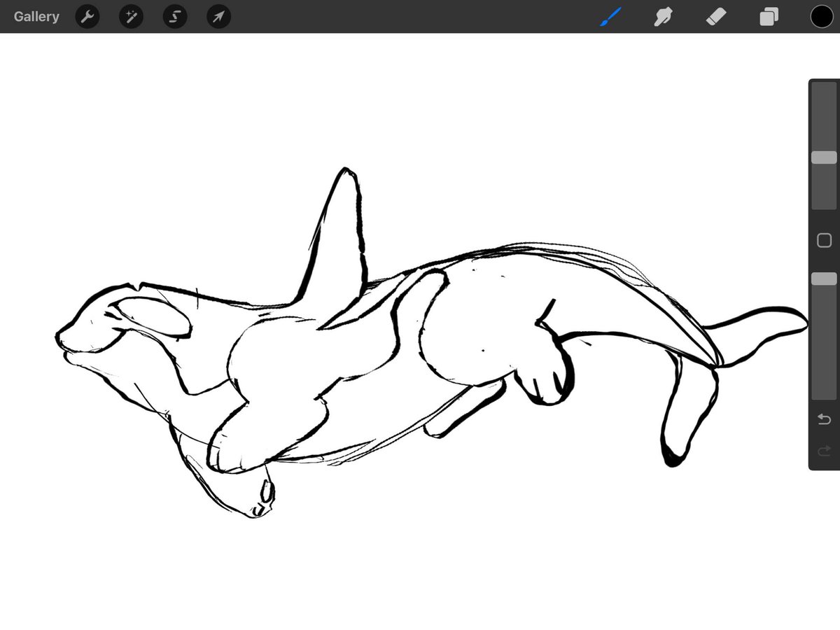840x630 pixels.
Task: Select the Brush tool
Action: pyautogui.click(x=611, y=17)
